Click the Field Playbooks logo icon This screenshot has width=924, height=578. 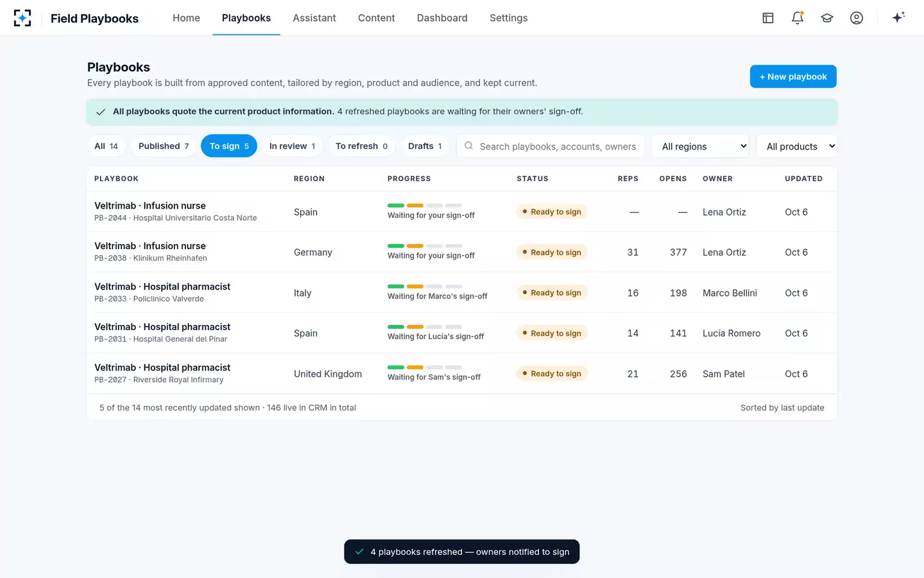pos(22,18)
